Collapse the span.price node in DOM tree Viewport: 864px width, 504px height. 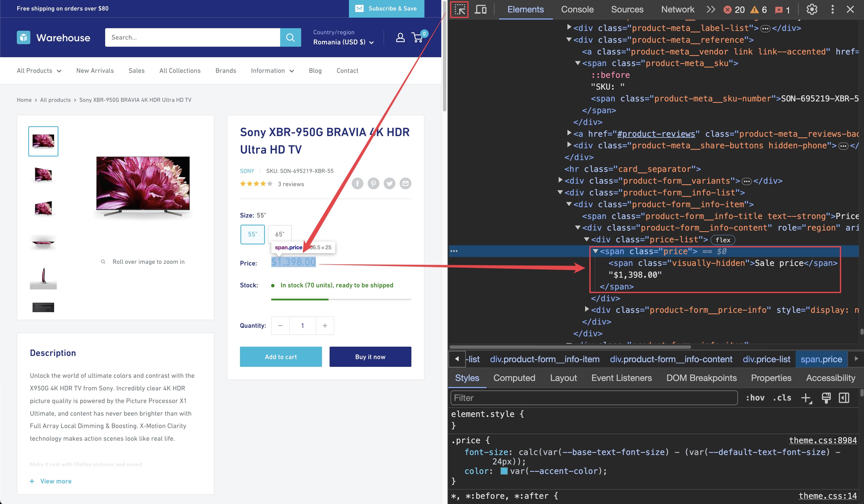[596, 251]
